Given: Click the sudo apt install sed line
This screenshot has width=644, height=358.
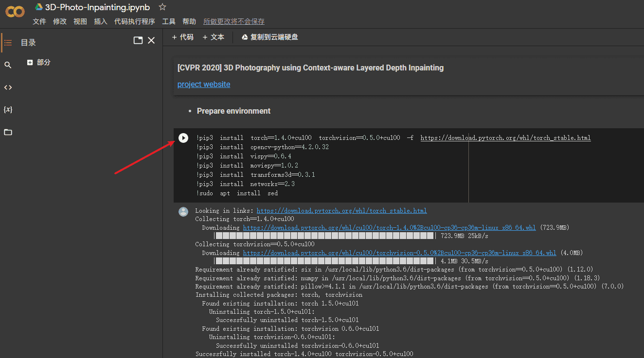Looking at the screenshot, I should coord(237,193).
